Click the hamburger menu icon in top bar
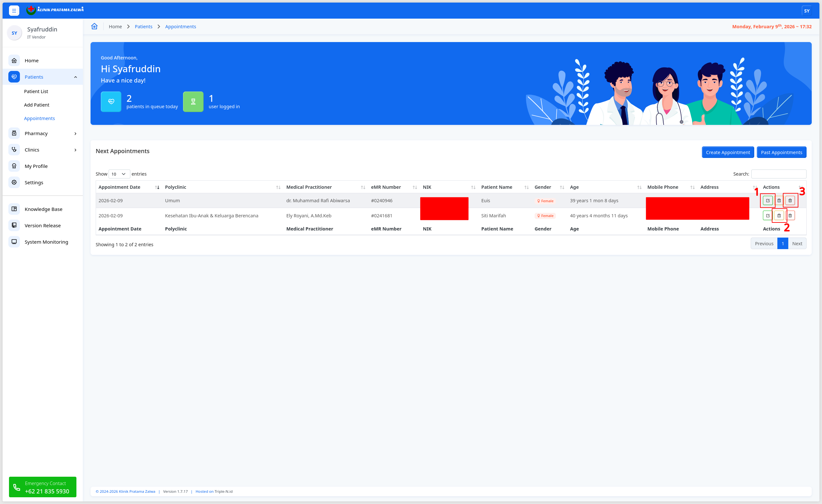Image resolution: width=822 pixels, height=504 pixels. pos(14,11)
